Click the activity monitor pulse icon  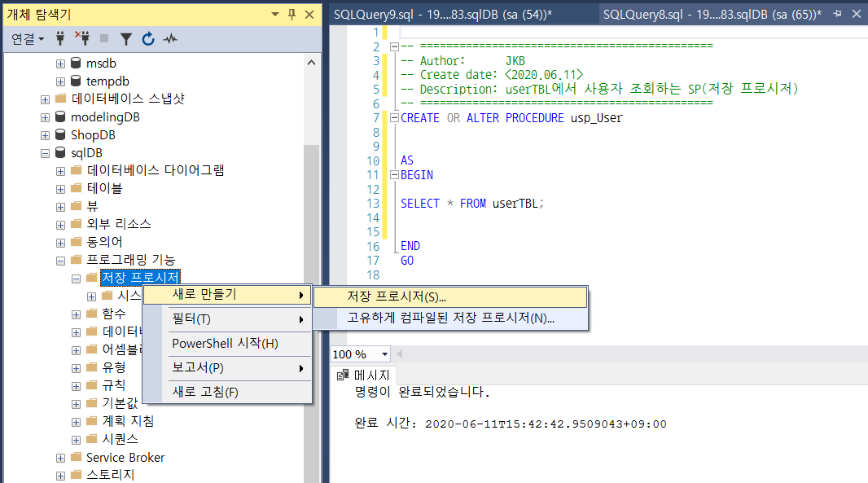tap(170, 39)
